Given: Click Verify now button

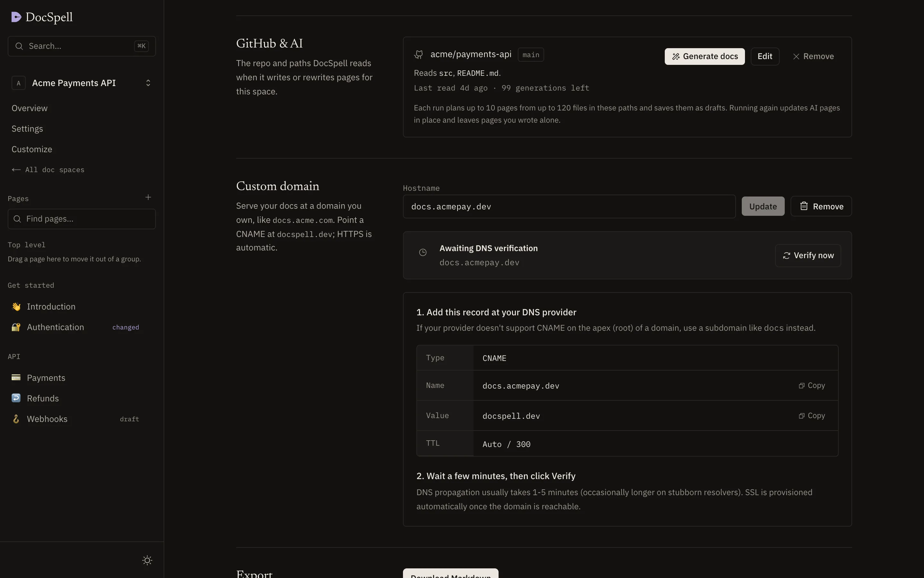Looking at the screenshot, I should click(808, 255).
